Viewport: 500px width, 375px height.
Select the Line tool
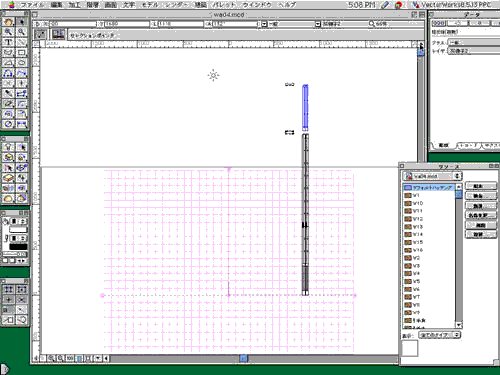click(x=21, y=42)
